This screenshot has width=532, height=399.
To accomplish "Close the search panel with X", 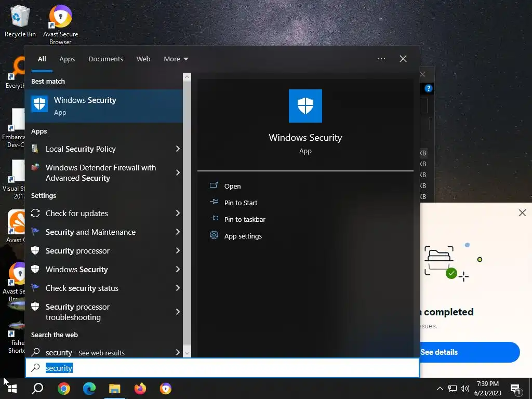I will click(403, 59).
